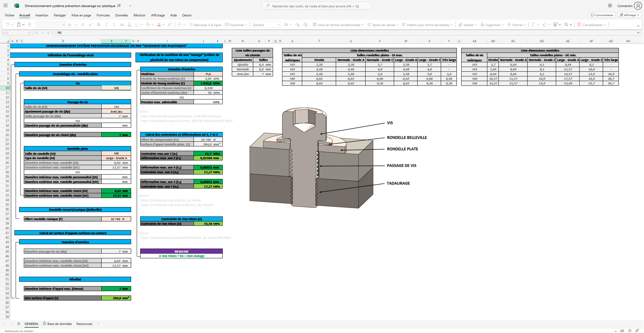
Task: Open the Format dropdown
Action: point(517,25)
